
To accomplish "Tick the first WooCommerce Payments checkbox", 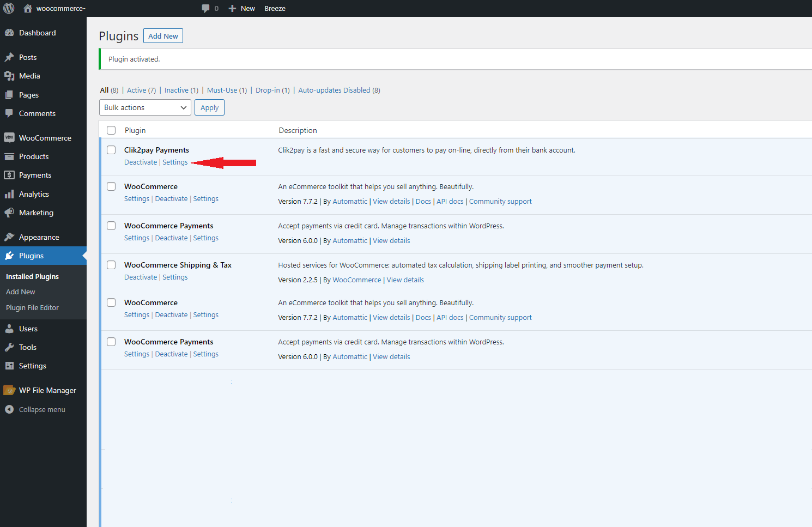I will [111, 226].
